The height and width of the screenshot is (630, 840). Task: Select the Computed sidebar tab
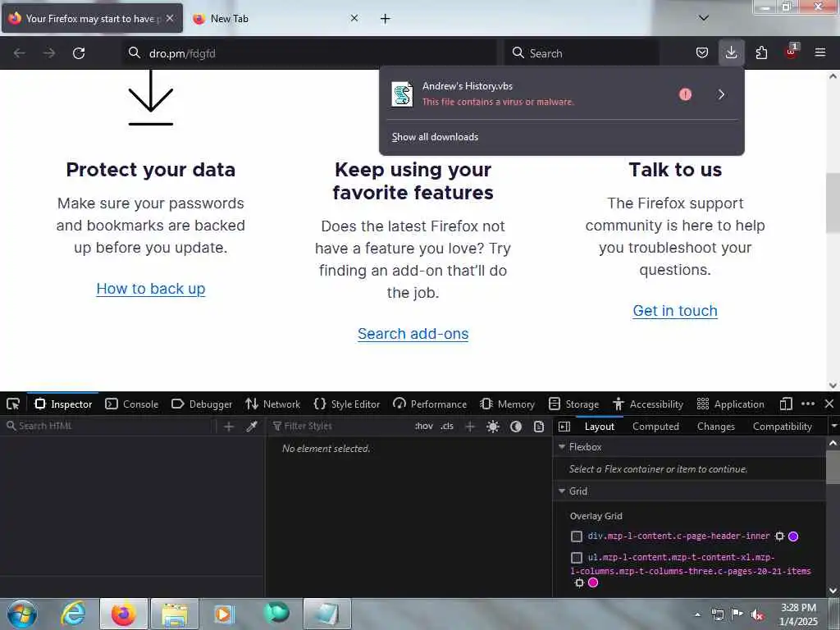pos(655,427)
